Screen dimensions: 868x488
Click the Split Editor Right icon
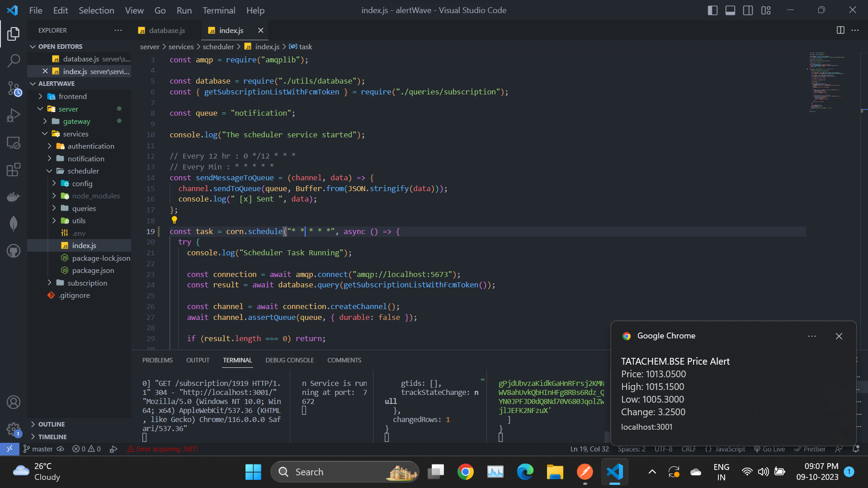coord(840,30)
